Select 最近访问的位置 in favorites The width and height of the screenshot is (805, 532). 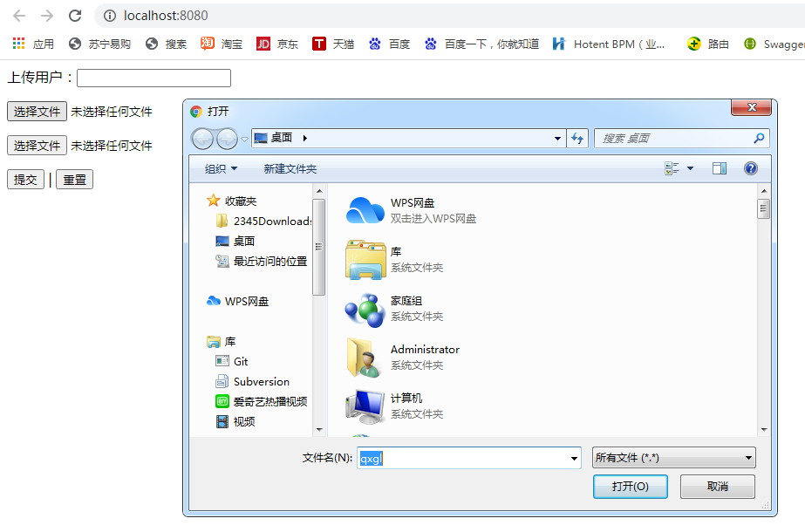click(262, 261)
